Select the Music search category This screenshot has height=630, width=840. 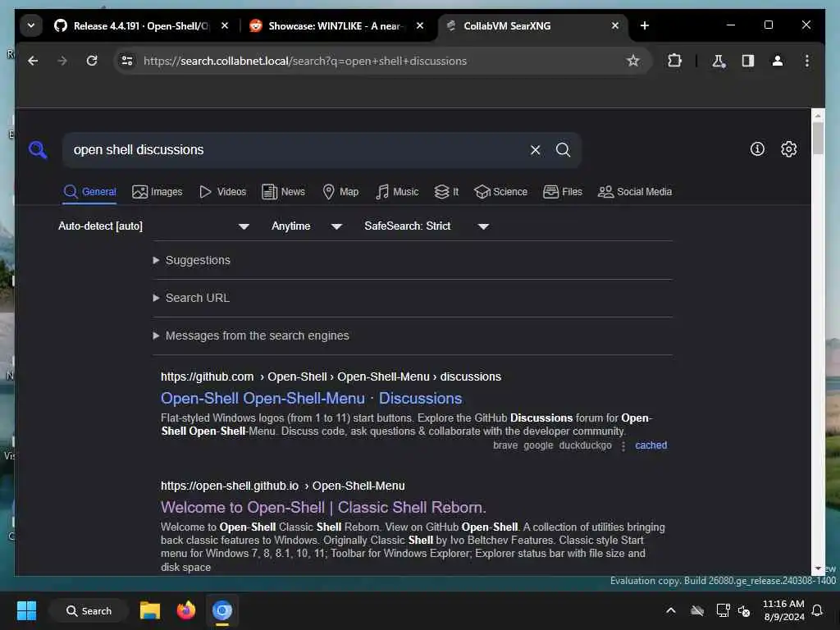click(397, 192)
